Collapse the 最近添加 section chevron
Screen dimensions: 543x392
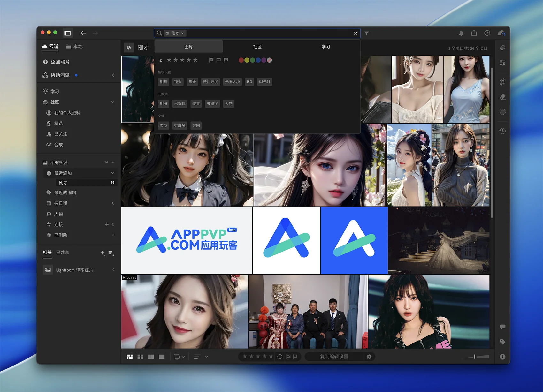(x=112, y=173)
